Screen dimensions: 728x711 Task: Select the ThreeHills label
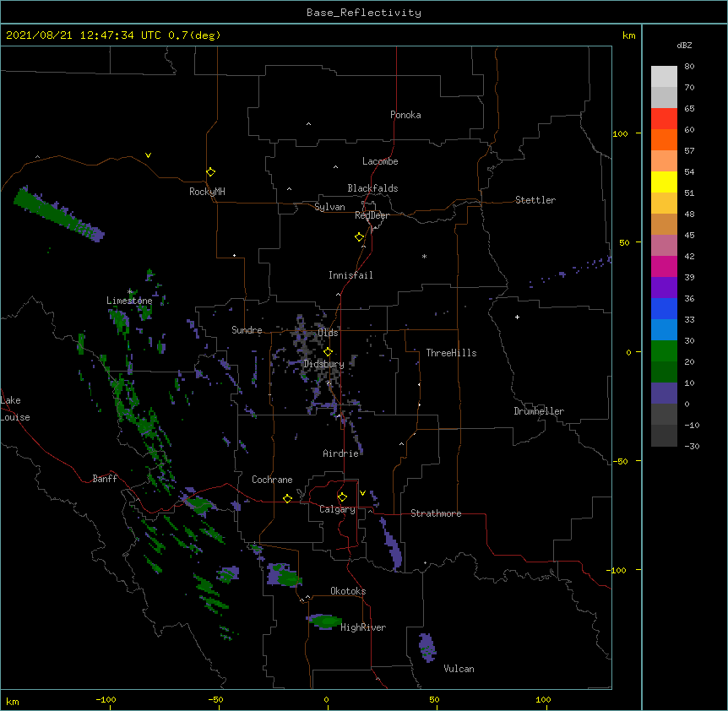(x=451, y=353)
